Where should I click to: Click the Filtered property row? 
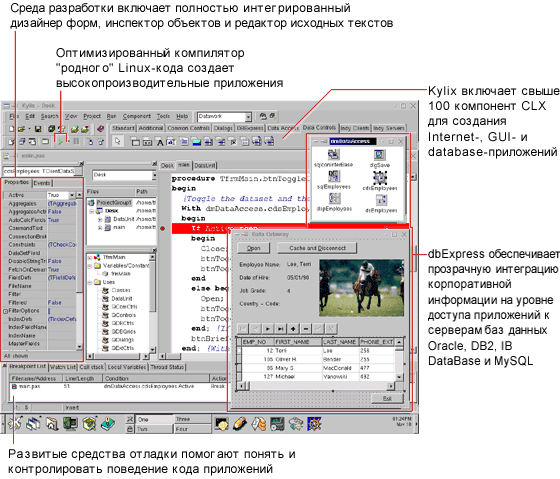pyautogui.click(x=39, y=303)
